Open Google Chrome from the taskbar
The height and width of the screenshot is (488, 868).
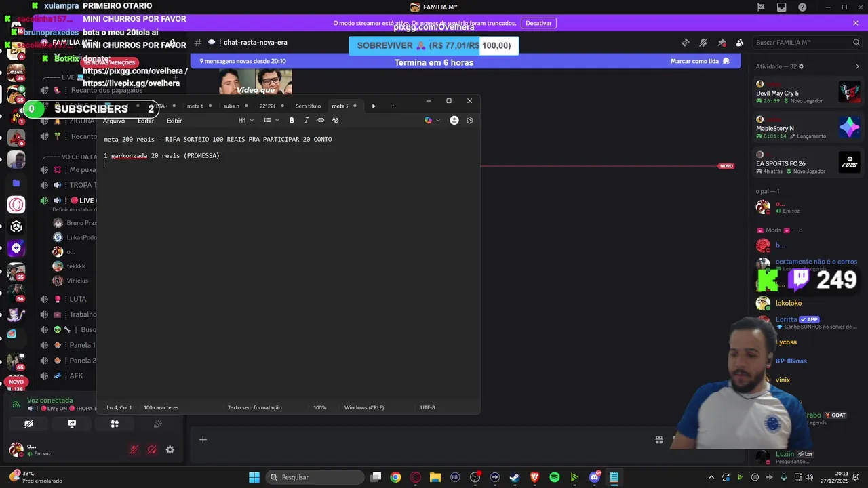point(395,477)
